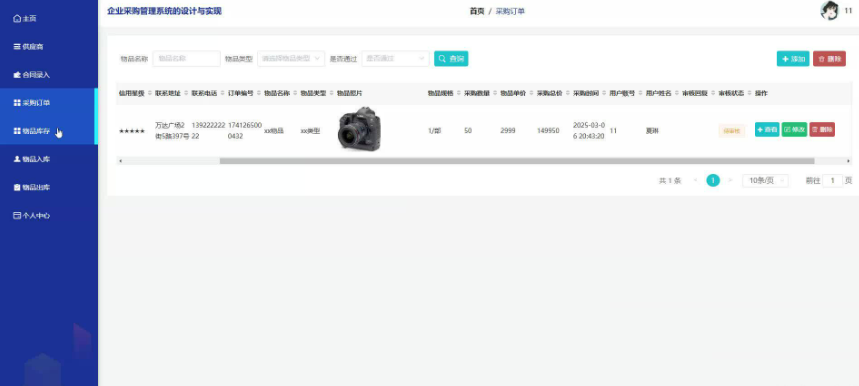The height and width of the screenshot is (386, 859).
Task: Expand the 物品类型 dropdown filter
Action: click(291, 59)
